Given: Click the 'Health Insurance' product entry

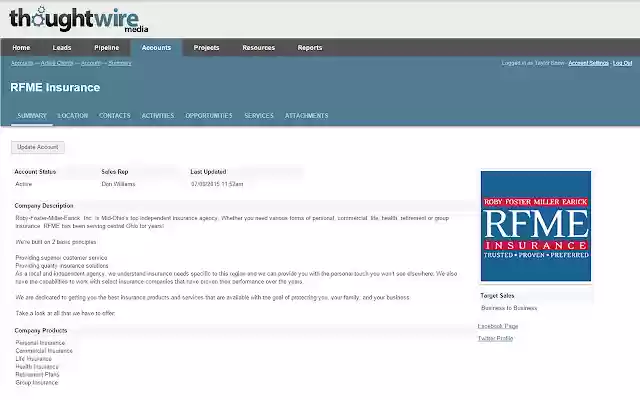Looking at the screenshot, I should tap(37, 367).
